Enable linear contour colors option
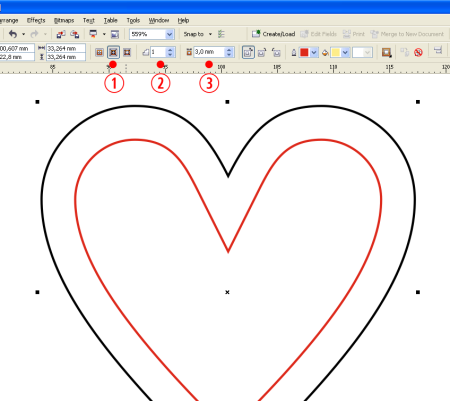Image resolution: width=450 pixels, height=401 pixels. (x=248, y=52)
